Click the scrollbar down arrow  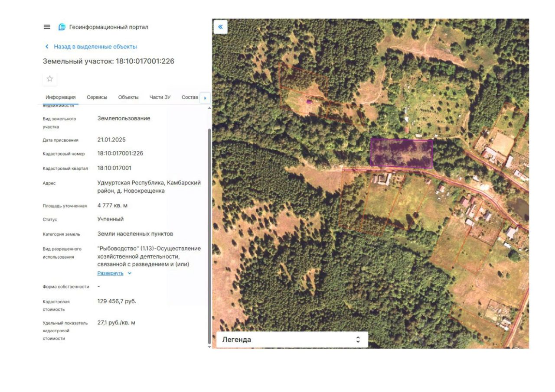coord(210,347)
